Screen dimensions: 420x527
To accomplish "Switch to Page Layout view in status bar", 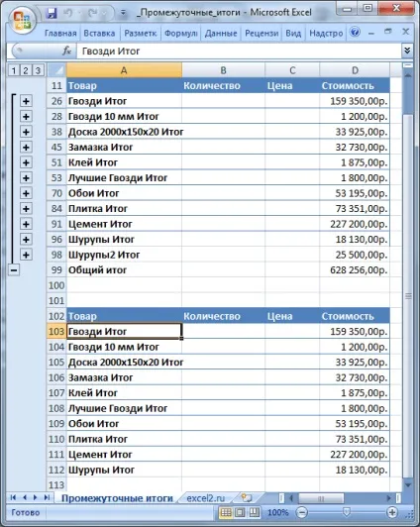I will pyautogui.click(x=240, y=512).
